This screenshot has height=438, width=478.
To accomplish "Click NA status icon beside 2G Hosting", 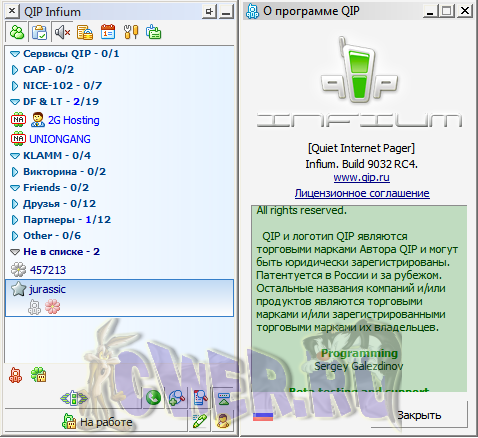I will tap(18, 120).
